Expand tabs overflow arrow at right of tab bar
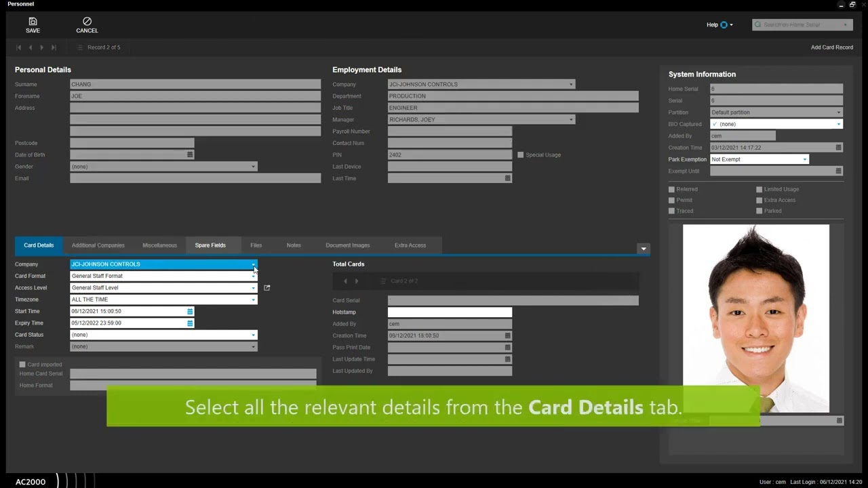The height and width of the screenshot is (488, 868). [x=644, y=249]
